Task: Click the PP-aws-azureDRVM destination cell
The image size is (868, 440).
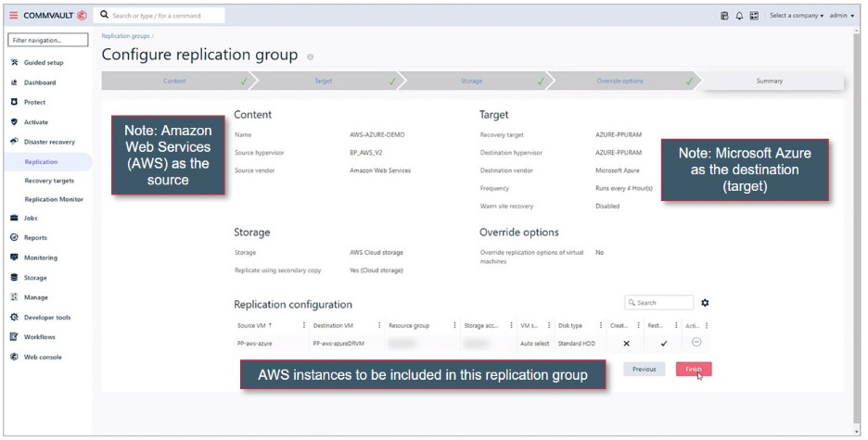Action: (338, 344)
